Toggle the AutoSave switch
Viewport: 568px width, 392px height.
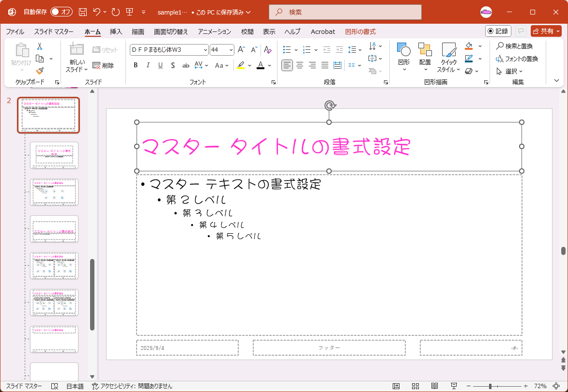(x=61, y=12)
